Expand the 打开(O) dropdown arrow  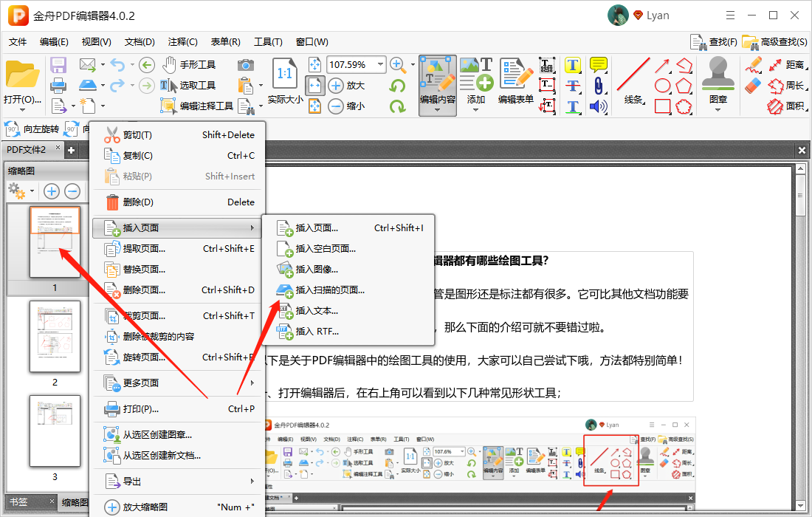(21, 110)
